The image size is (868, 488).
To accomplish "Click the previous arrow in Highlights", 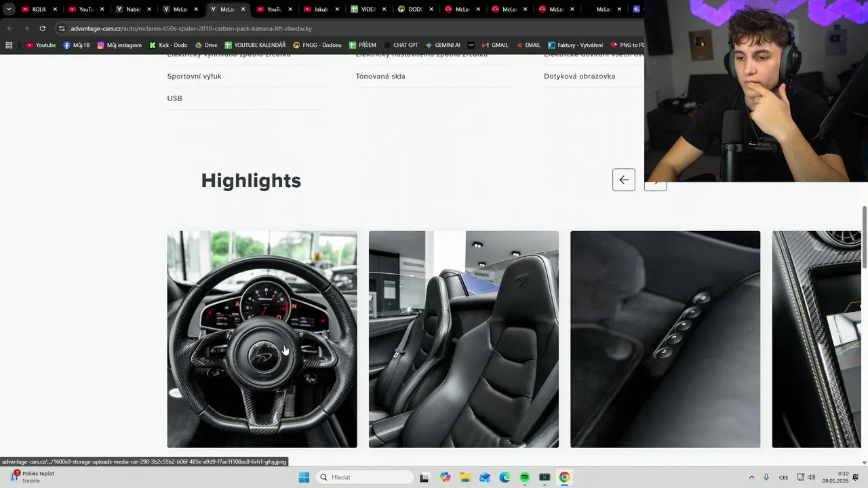I will click(x=624, y=180).
